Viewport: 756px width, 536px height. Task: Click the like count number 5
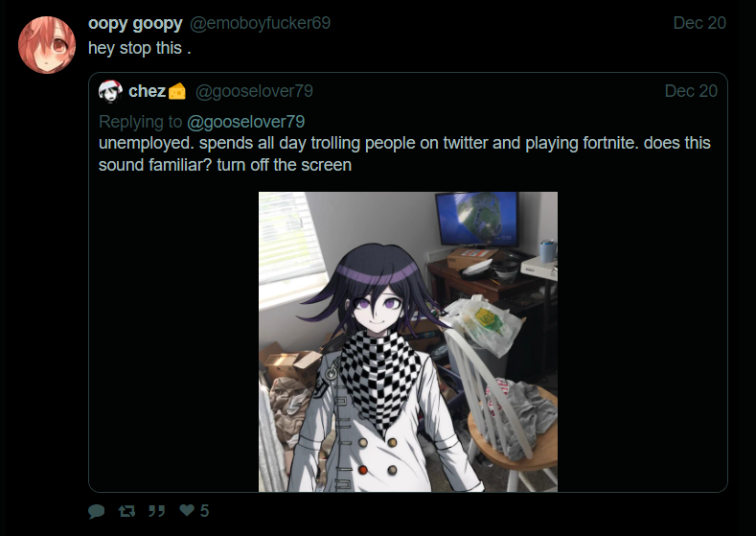(x=204, y=510)
